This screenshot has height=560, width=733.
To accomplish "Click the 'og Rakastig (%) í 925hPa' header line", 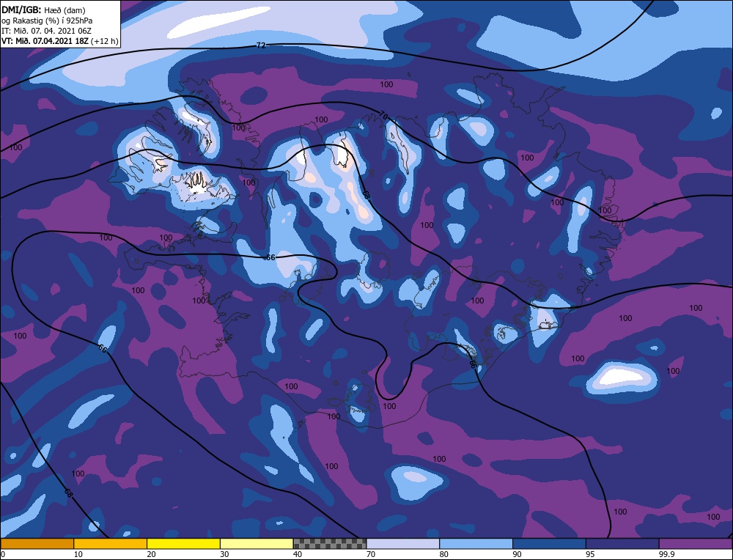I will (x=47, y=21).
